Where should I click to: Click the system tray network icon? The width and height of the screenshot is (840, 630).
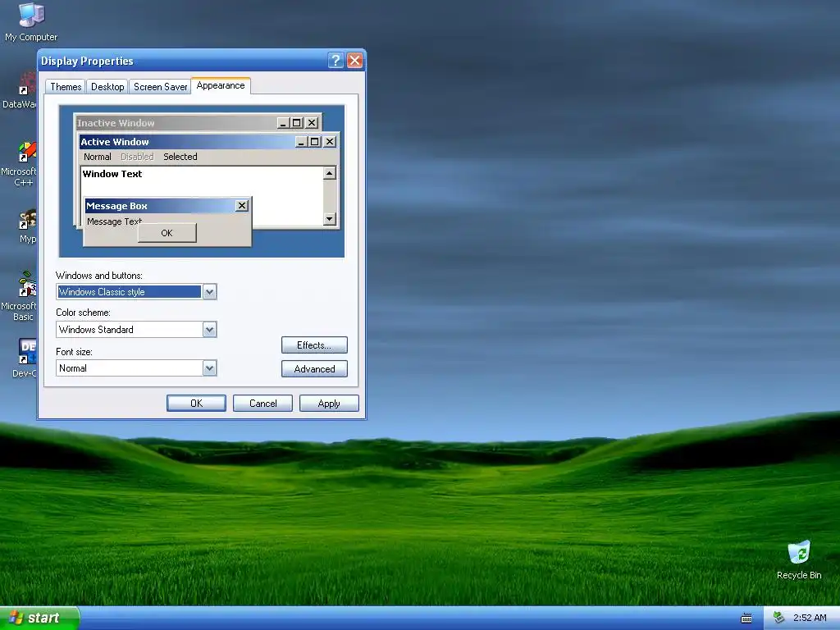click(779, 618)
